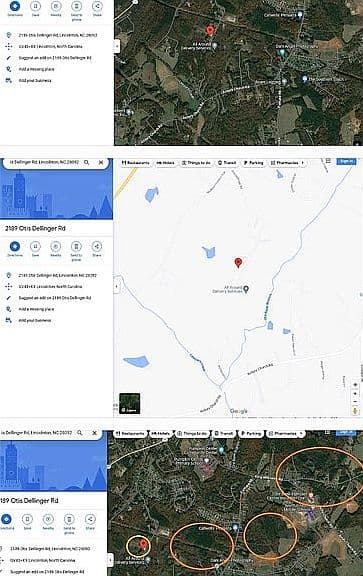
Task: Click the Share icon in the orange-circled satellite view panel
Action: 90,519
